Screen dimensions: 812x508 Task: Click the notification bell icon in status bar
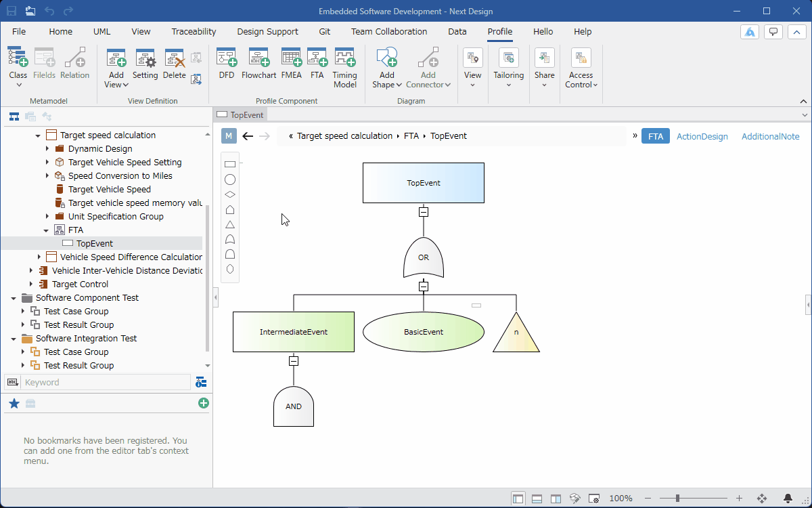click(x=788, y=499)
